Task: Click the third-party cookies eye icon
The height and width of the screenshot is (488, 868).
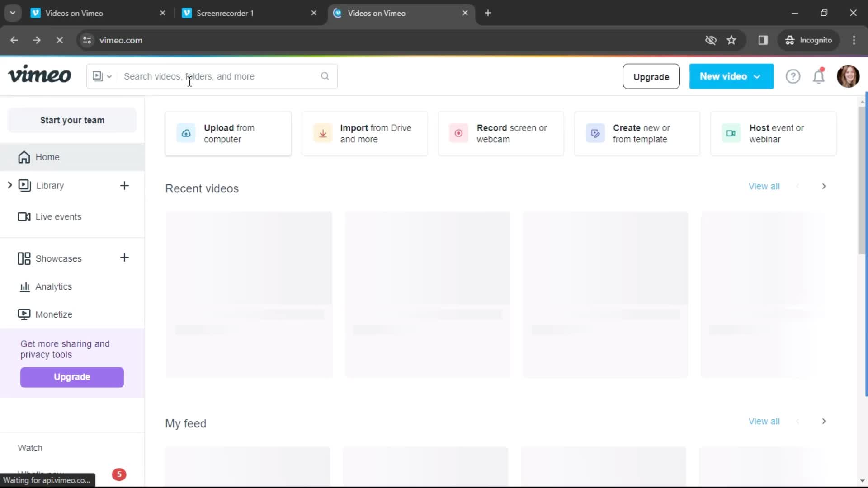Action: coord(711,40)
